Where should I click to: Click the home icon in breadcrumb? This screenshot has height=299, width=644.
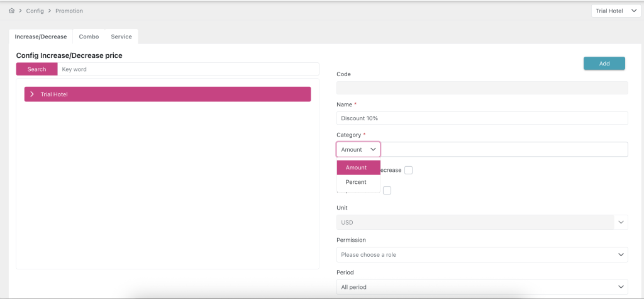click(12, 11)
